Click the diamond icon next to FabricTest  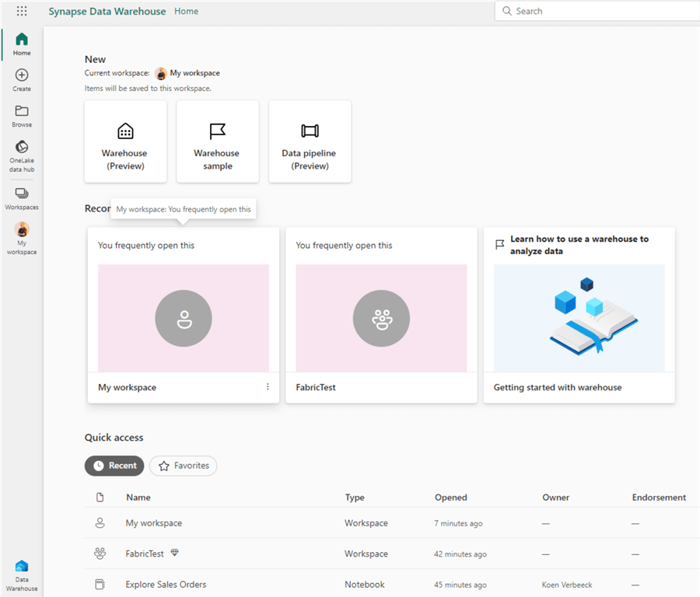pos(174,553)
